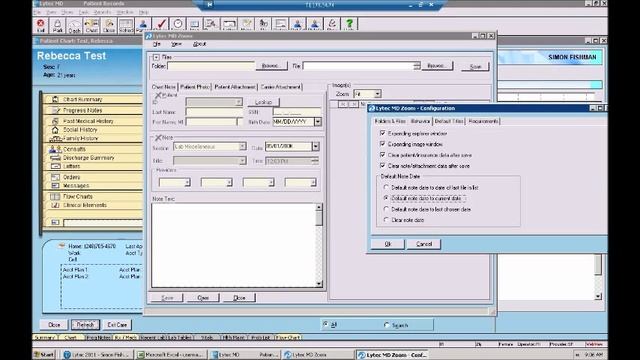
Task: Select Default note date to current date
Action: 386,198
